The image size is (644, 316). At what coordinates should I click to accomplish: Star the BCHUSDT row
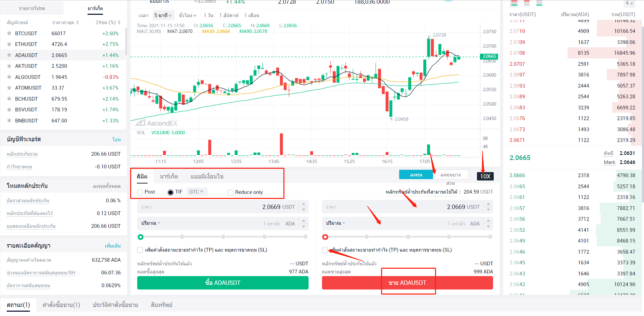9,99
